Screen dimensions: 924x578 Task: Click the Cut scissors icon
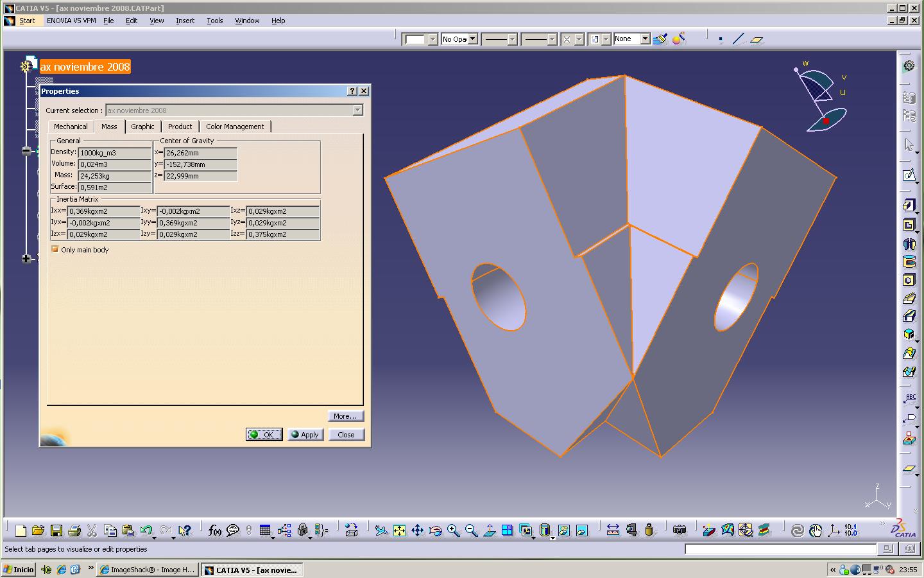(x=92, y=530)
